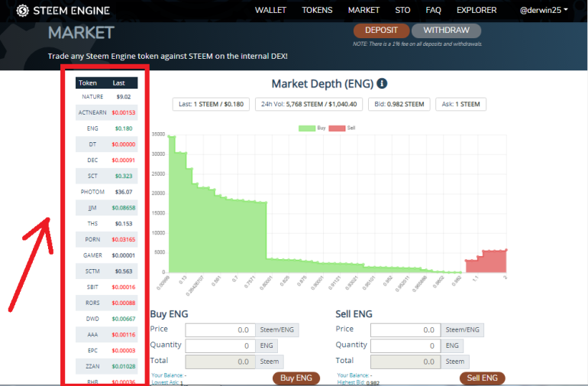Screen dimensions: 588x386
Task: Open the Market Depth info icon
Action: point(382,83)
